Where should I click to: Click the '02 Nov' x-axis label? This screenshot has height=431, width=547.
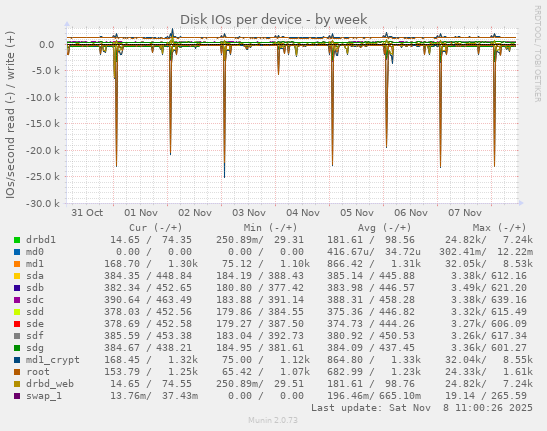tap(195, 213)
